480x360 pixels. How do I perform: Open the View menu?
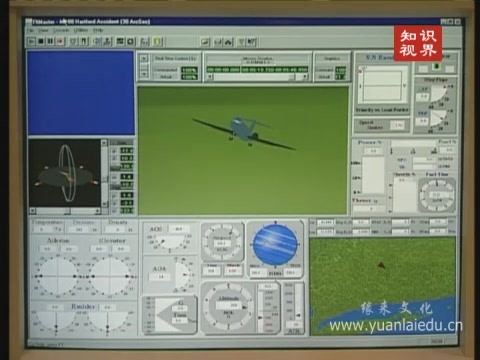pos(43,30)
